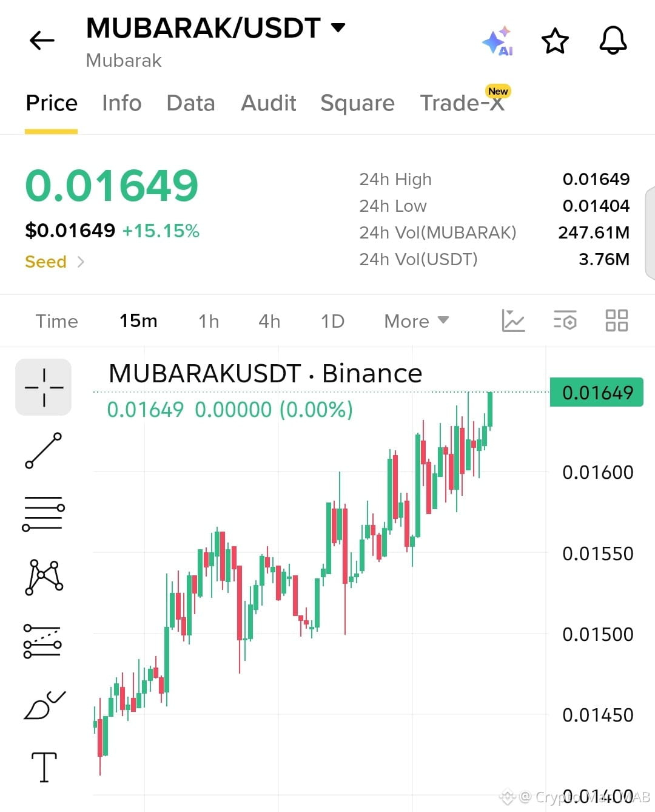Click the 24h Vol(USDT) value 3.76M
The height and width of the screenshot is (812, 655).
point(604,259)
